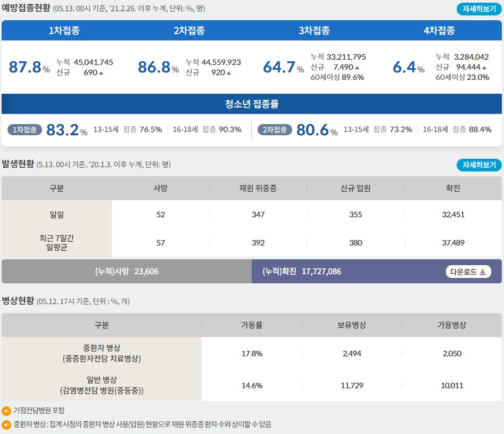Click the 신규 입원 column header
The height and width of the screenshot is (434, 504).
tap(356, 188)
